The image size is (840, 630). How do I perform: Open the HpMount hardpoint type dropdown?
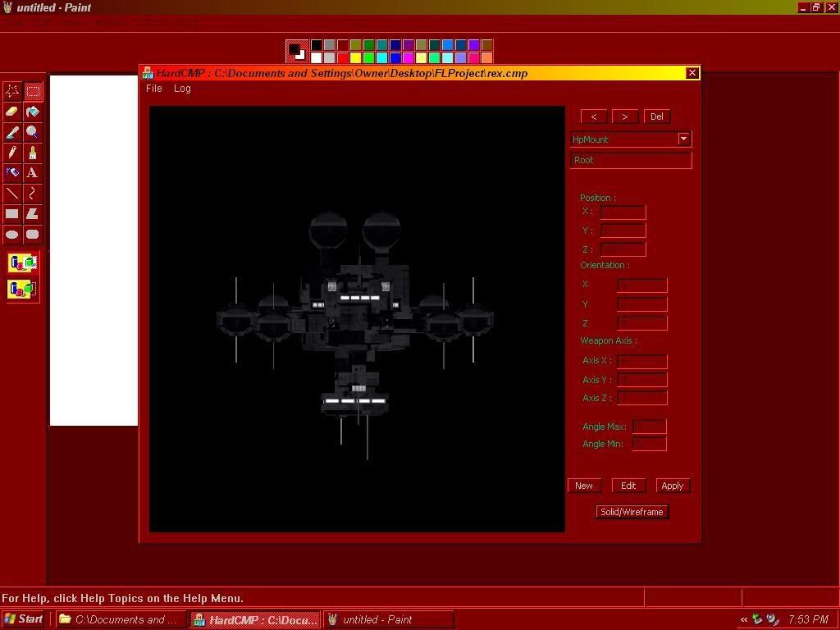pyautogui.click(x=683, y=139)
